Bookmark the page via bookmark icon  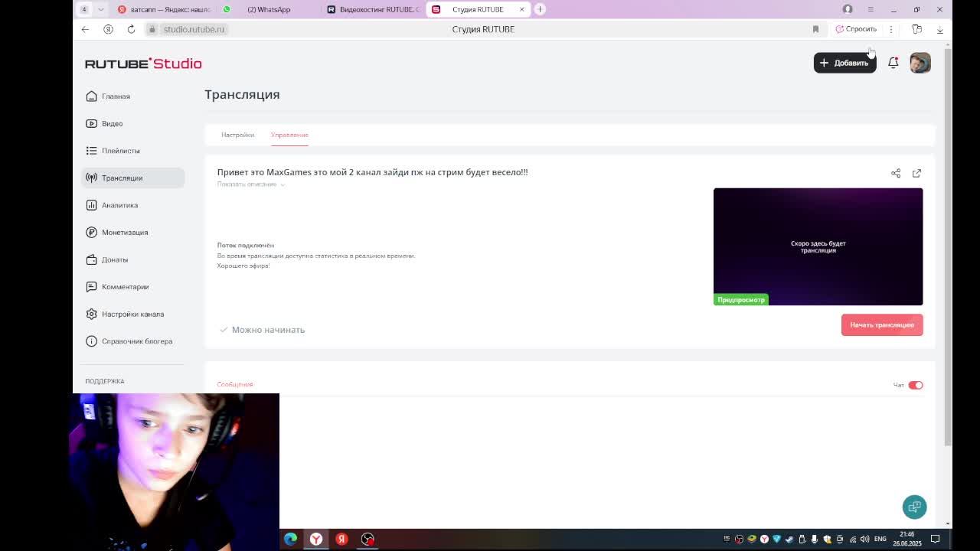coord(815,29)
